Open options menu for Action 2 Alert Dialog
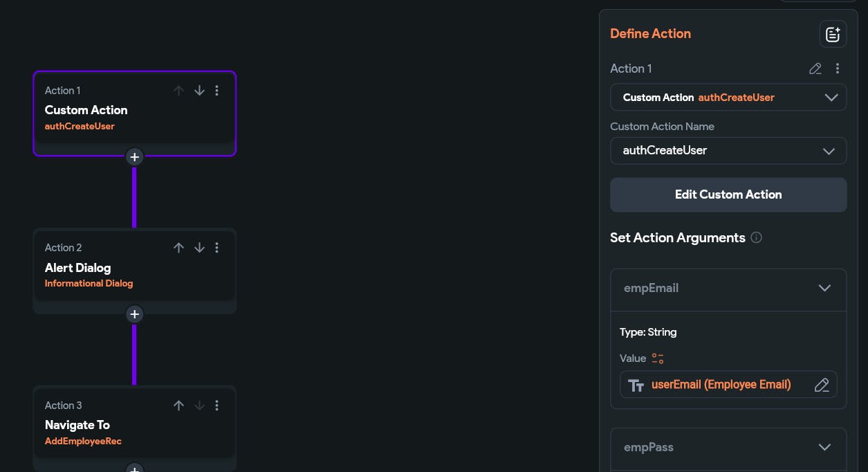The height and width of the screenshot is (472, 868). (x=217, y=248)
